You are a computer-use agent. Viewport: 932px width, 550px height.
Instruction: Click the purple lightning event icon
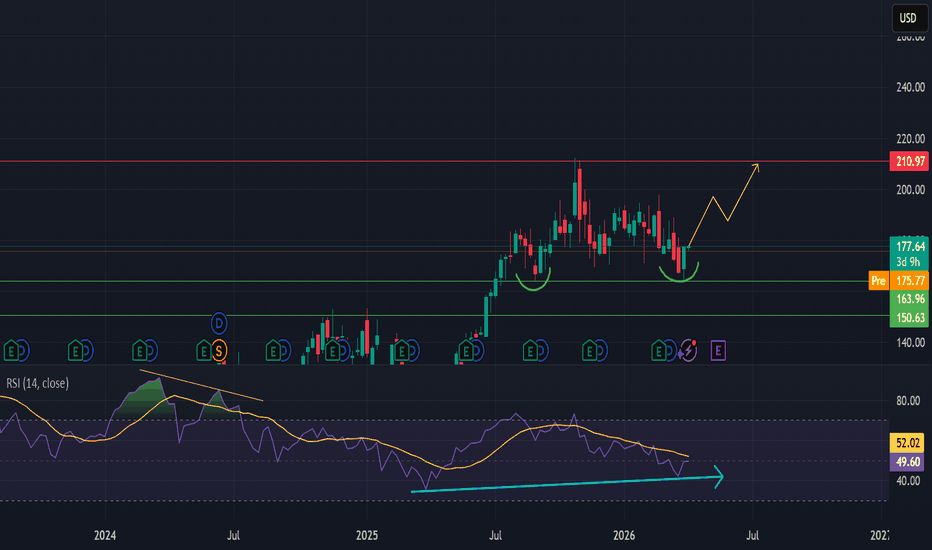click(688, 351)
